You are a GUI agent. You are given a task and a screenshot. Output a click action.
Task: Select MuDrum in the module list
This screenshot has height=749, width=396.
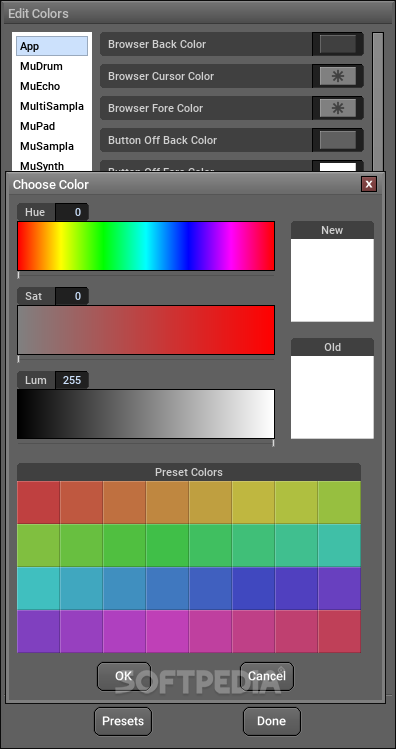(52, 66)
